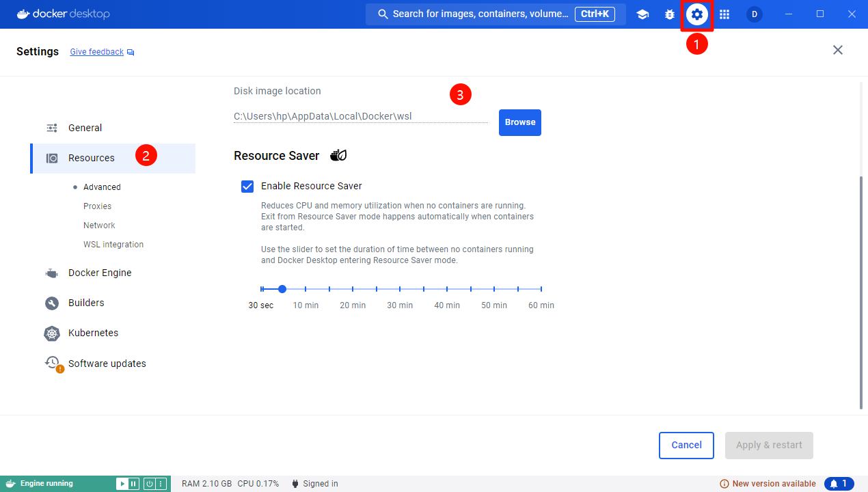
Task: Click the Resources disk icon
Action: pos(52,158)
